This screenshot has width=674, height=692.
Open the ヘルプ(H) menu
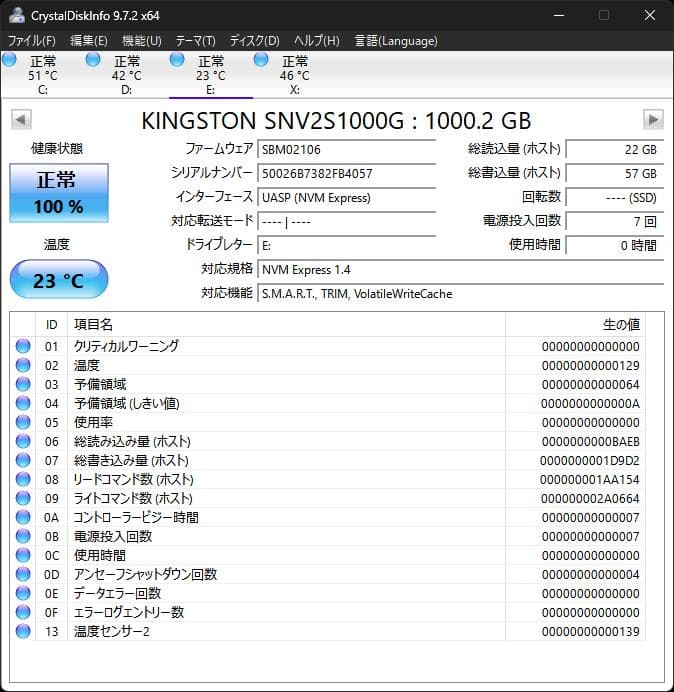(x=317, y=41)
